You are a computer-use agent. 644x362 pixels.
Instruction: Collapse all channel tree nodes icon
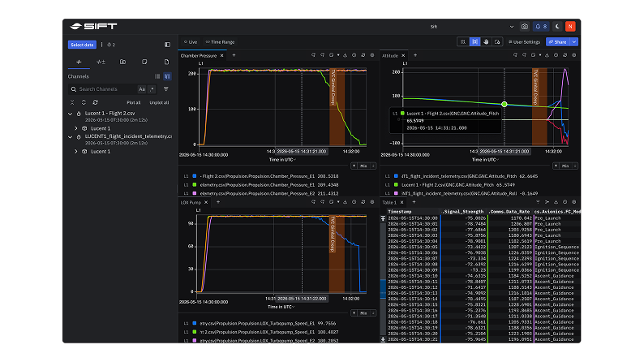tap(72, 102)
